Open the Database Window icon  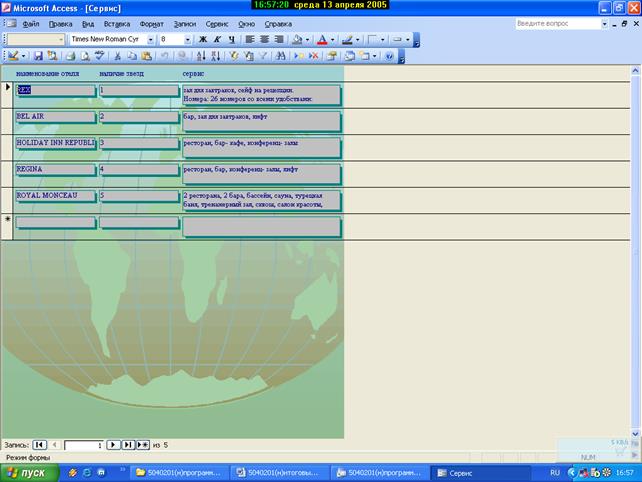[x=350, y=56]
